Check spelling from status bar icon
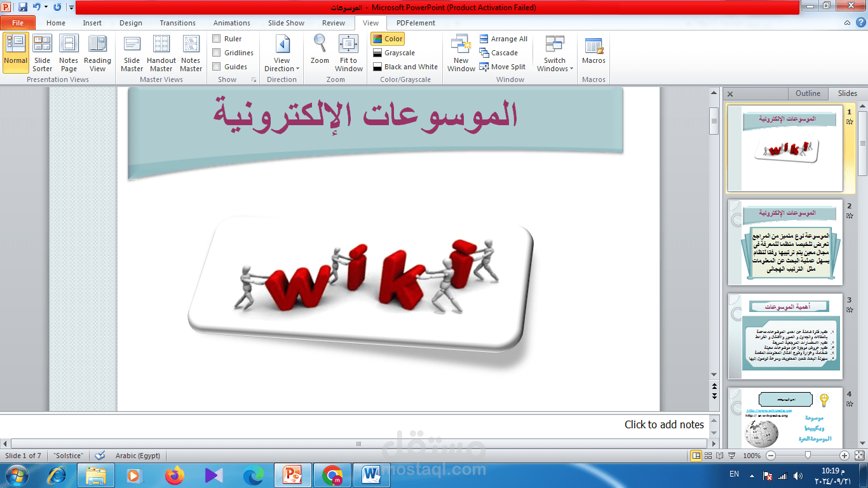Screen dimensions: 868x488 click(100, 456)
